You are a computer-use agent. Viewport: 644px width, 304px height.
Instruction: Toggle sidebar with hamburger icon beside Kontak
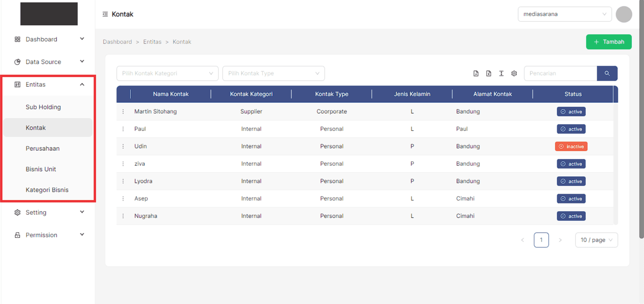[x=105, y=14]
